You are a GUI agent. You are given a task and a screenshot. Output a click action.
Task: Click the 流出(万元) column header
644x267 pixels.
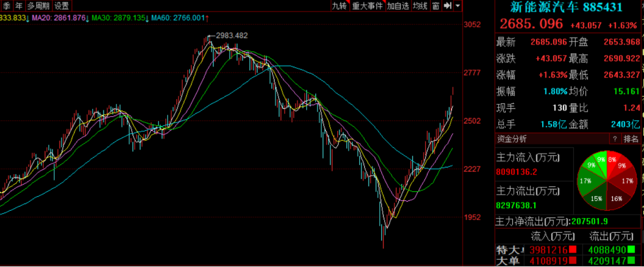610,236
